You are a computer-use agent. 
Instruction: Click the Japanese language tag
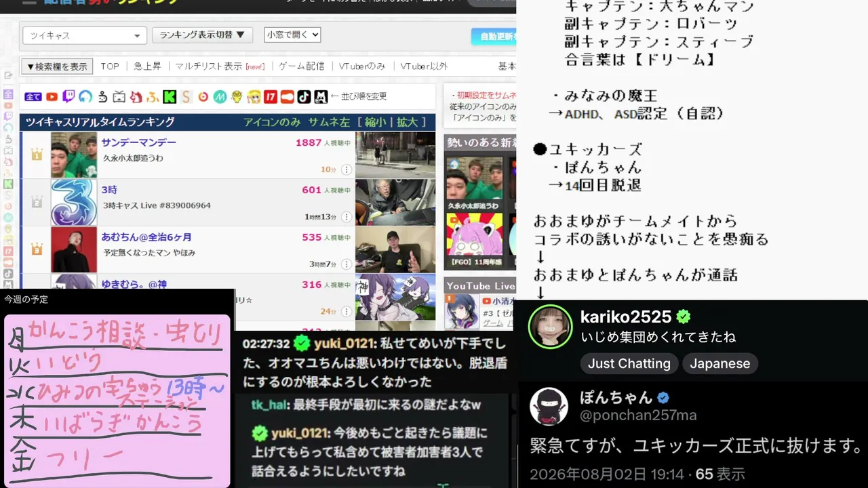coord(719,363)
